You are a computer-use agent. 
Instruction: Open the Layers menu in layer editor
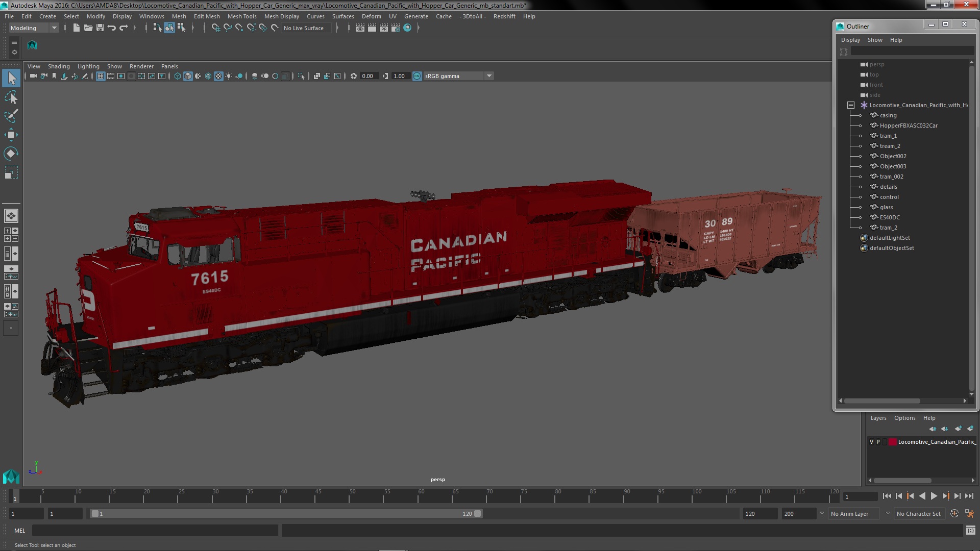coord(878,418)
